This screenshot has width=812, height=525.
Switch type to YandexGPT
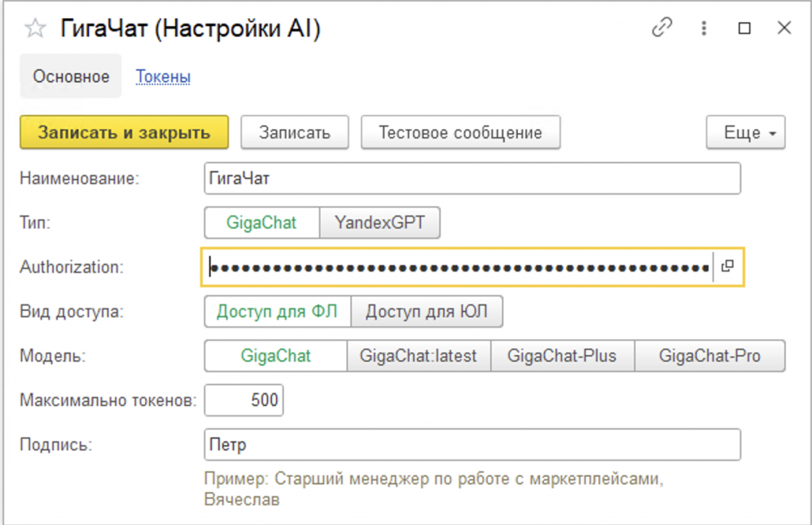click(379, 223)
